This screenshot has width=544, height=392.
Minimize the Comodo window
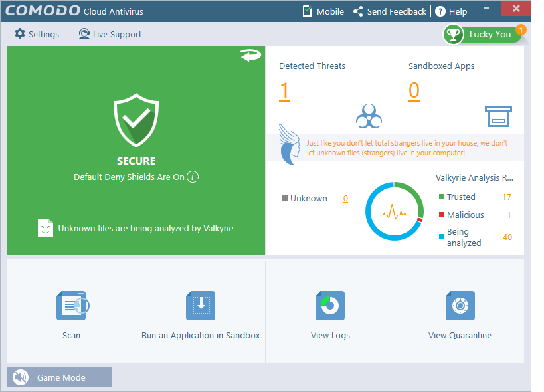[486, 8]
